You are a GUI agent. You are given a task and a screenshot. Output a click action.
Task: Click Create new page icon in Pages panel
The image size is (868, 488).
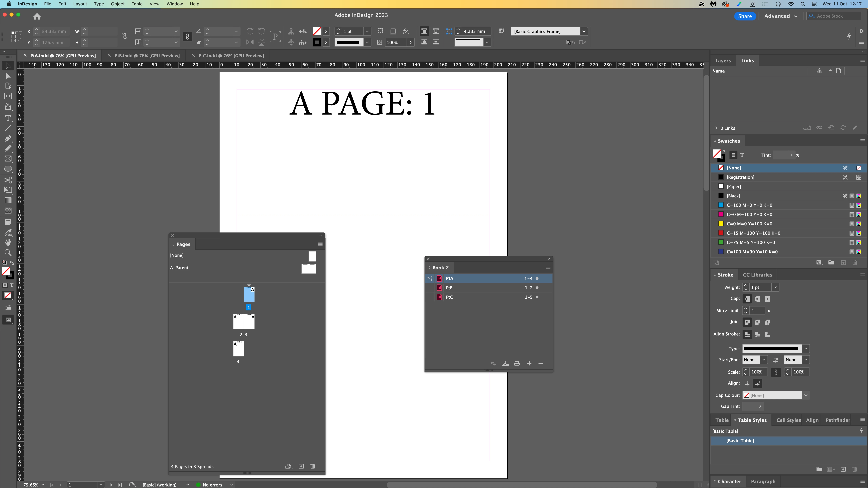[x=301, y=466]
